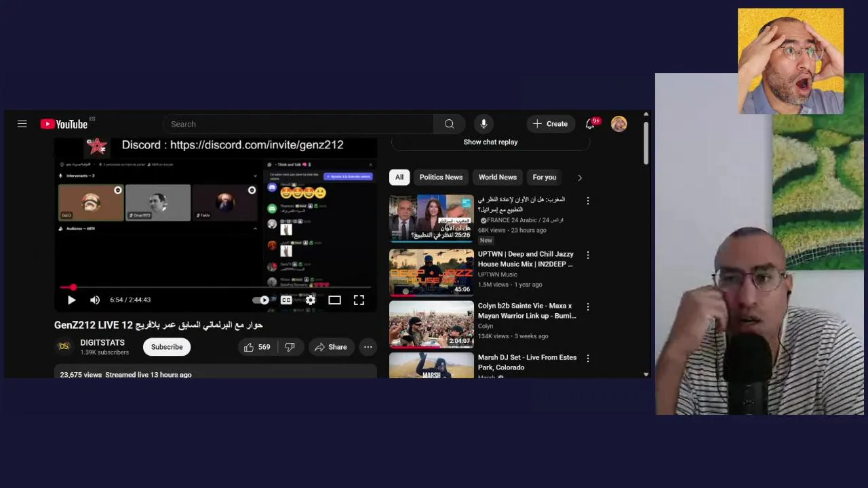Click the '23,675 views Streamed live' description line
The image size is (868, 488).
pos(125,375)
